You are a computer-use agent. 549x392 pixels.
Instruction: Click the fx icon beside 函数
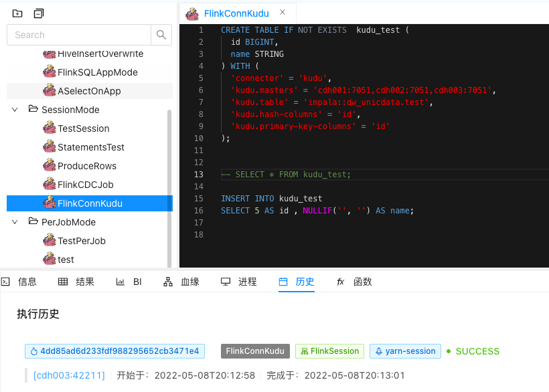click(x=340, y=282)
